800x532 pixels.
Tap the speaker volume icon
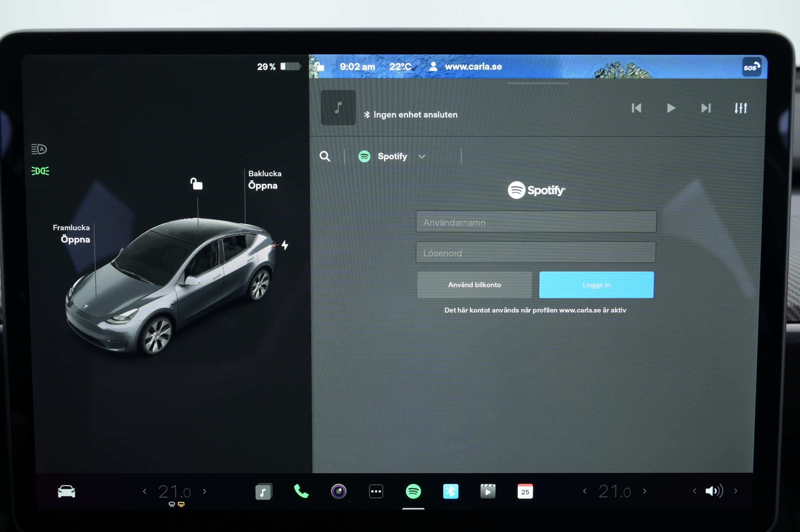coord(714,491)
